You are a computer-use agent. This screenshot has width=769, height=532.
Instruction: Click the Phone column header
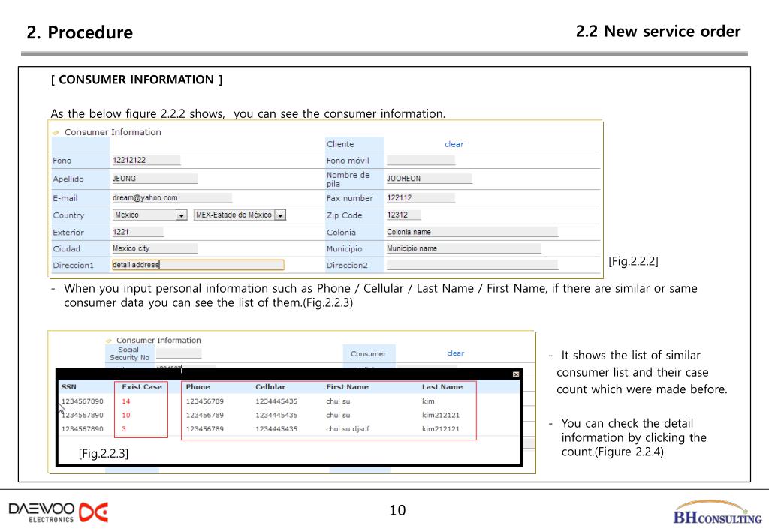pos(198,387)
